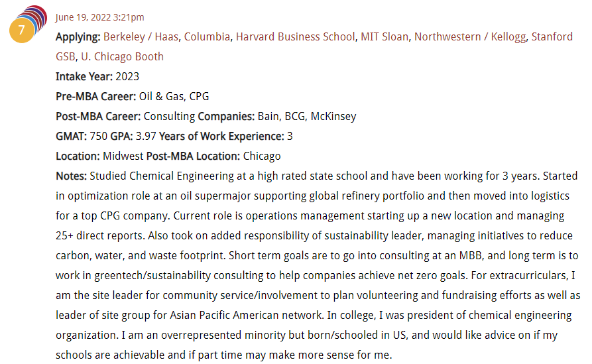Click the Companies: label
Viewport: 592px width, 364px height.
click(x=226, y=116)
